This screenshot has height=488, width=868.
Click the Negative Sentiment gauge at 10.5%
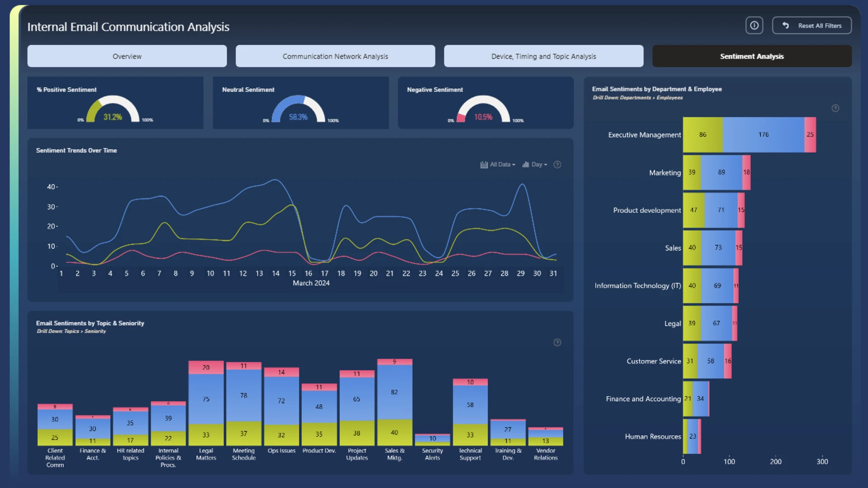point(483,109)
